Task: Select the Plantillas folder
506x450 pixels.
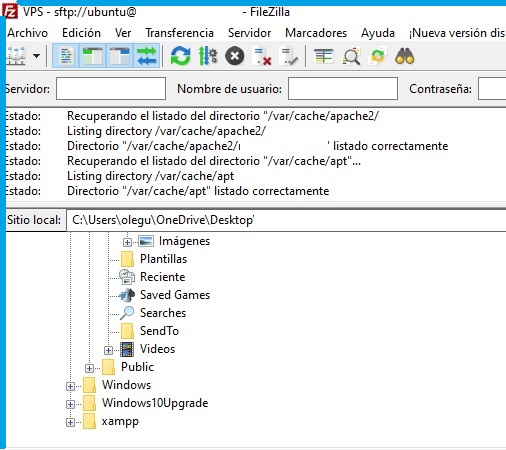Action: [163, 259]
